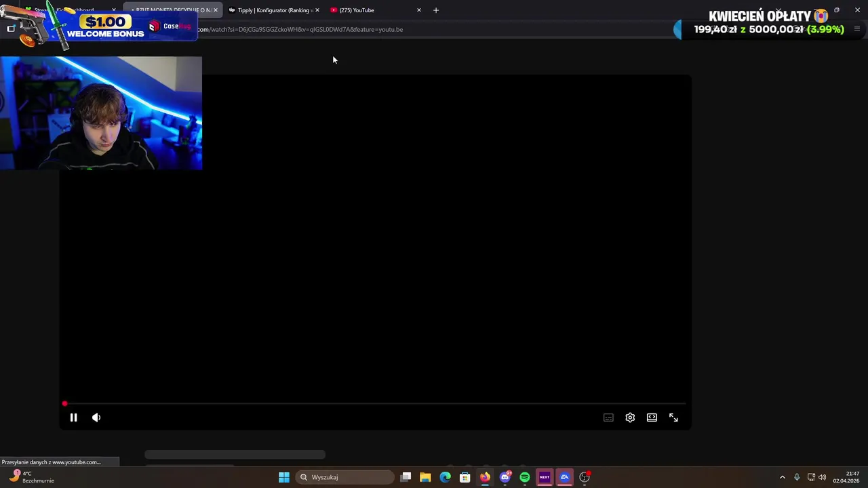Open Spotify from the taskbar

point(525,477)
